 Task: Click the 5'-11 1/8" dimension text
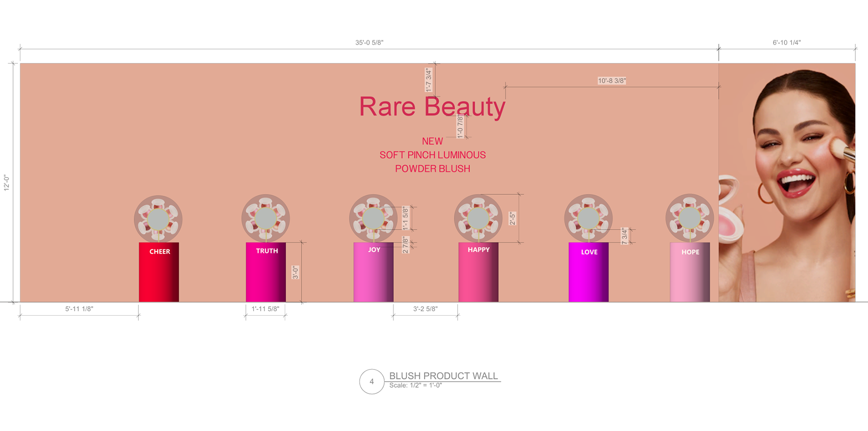coord(79,309)
